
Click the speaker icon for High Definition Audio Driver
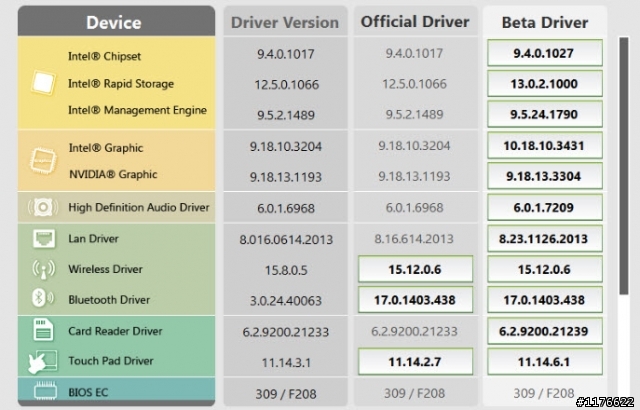coord(43,207)
